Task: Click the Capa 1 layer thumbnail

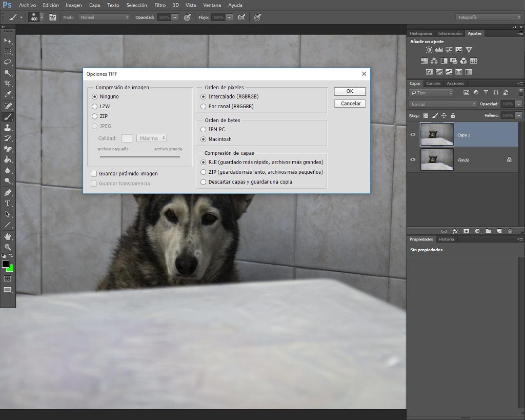Action: [x=437, y=134]
